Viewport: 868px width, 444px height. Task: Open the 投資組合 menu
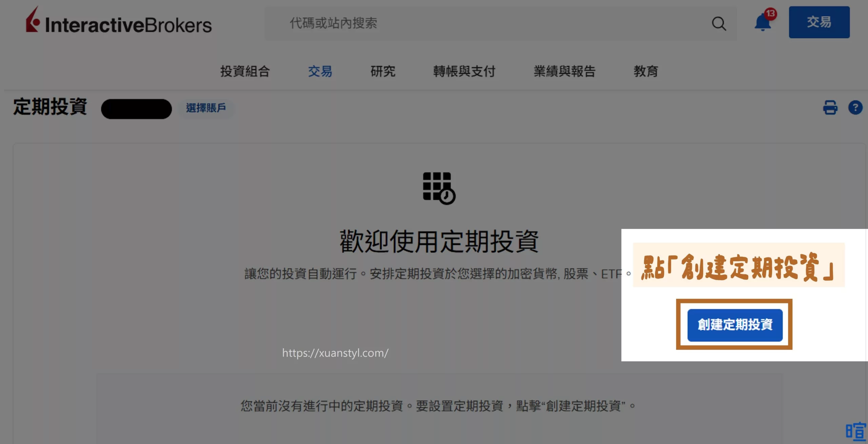point(245,71)
